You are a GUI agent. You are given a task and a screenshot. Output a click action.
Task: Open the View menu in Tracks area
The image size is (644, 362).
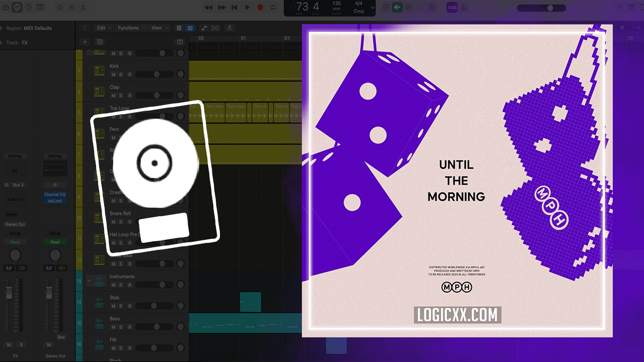point(159,28)
